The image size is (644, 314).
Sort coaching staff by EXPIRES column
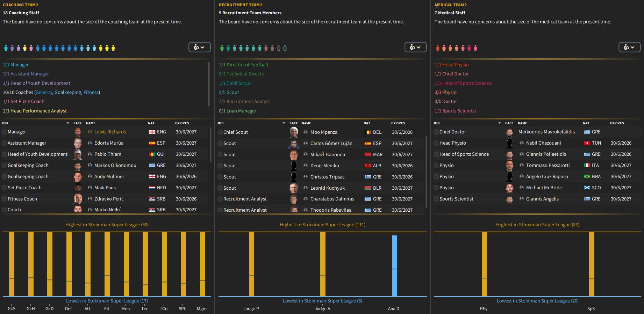click(182, 123)
